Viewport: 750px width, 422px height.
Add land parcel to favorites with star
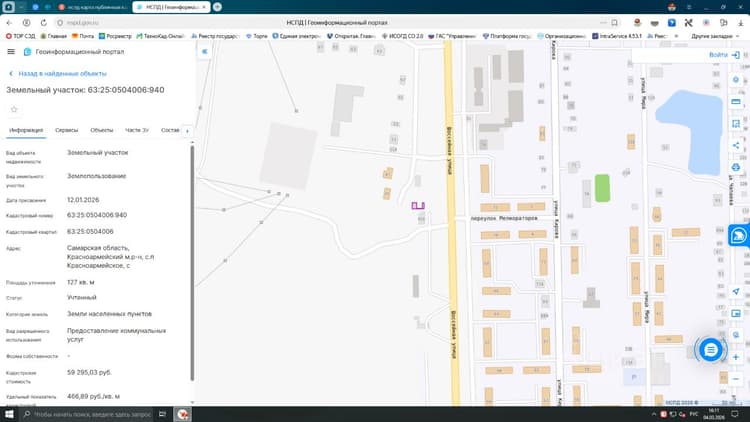click(14, 110)
